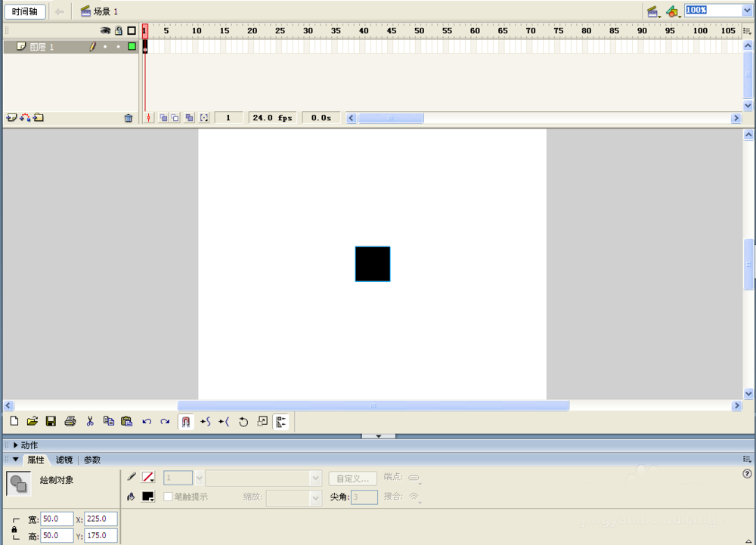Print with the printer toolbar icon

[x=70, y=421]
